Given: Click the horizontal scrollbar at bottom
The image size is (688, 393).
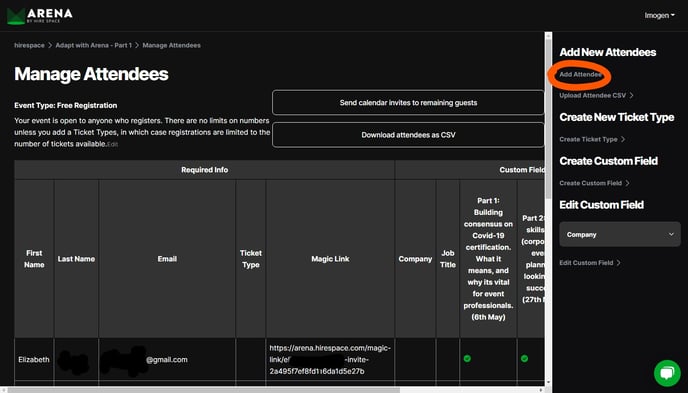Looking at the screenshot, I should coord(204,389).
